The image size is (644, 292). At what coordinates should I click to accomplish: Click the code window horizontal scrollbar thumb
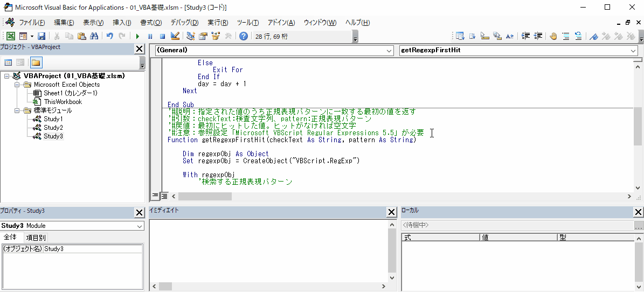click(x=205, y=196)
